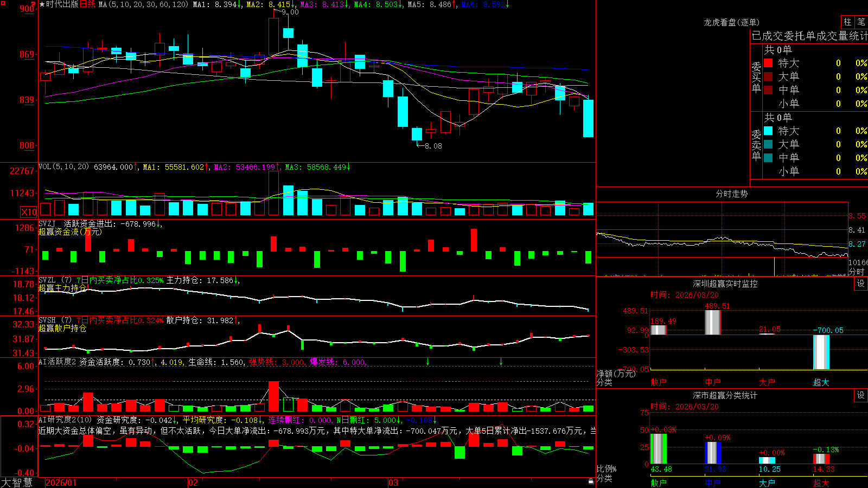Image resolution: width=868 pixels, height=488 pixels.
Task: Click the teal 中单 sell-order swatch
Action: click(768, 158)
